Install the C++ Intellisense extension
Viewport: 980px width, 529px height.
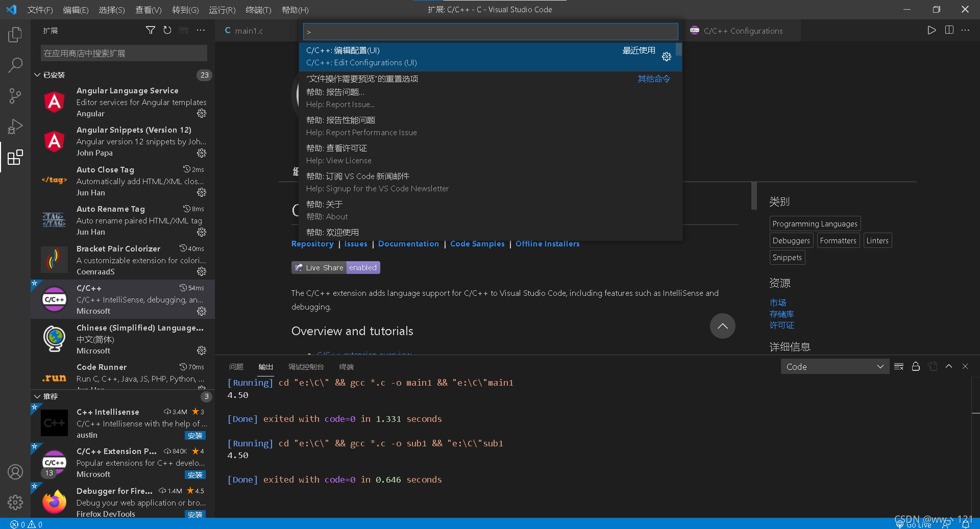tap(195, 436)
